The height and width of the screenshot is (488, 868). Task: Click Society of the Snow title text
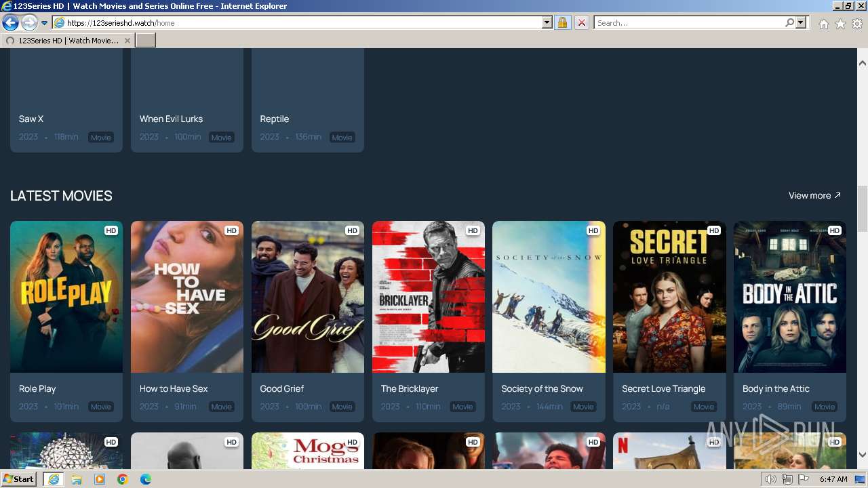542,388
